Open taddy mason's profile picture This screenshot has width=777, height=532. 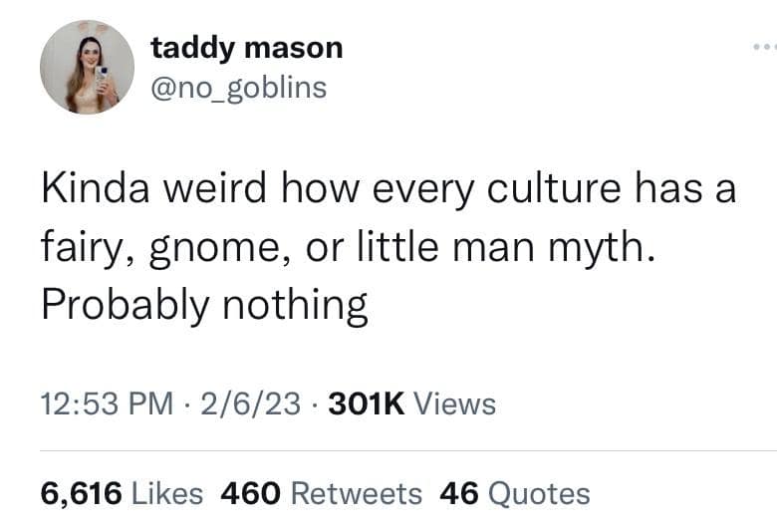tap(87, 67)
